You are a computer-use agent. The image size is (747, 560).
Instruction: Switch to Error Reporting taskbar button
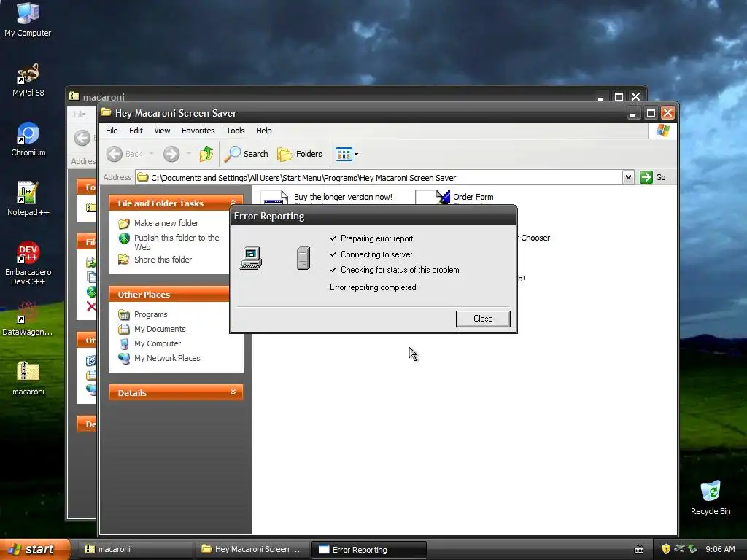click(368, 550)
